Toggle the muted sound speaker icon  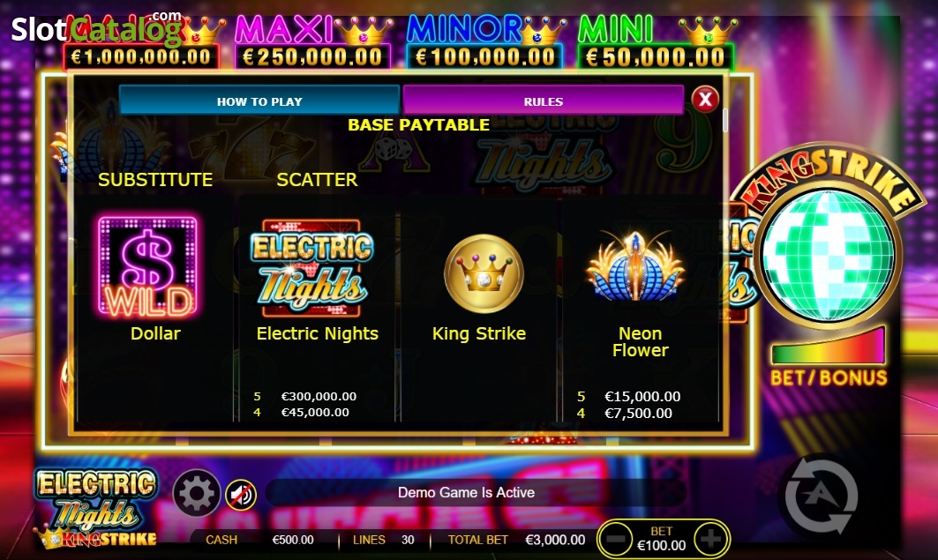[241, 494]
